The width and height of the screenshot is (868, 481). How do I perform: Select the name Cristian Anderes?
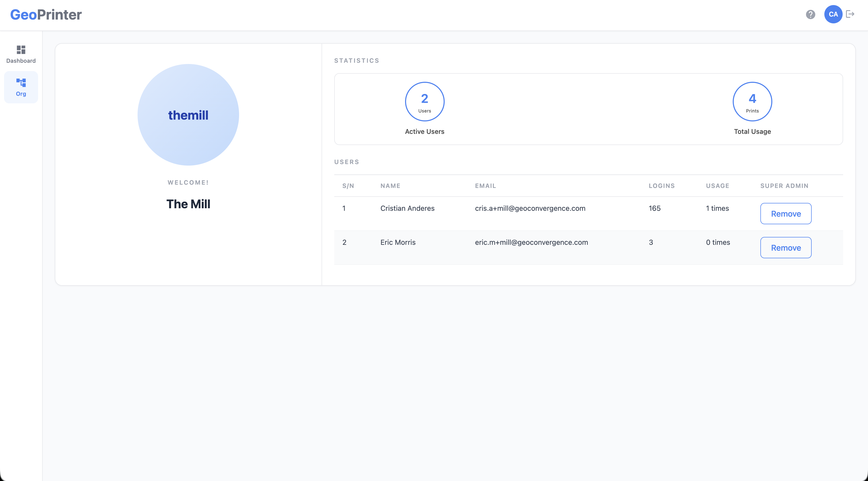point(407,208)
